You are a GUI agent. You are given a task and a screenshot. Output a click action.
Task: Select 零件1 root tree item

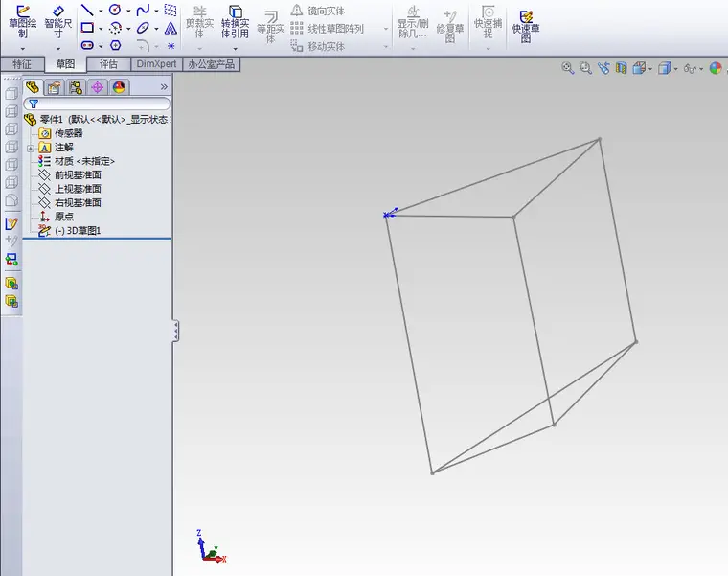pos(97,120)
